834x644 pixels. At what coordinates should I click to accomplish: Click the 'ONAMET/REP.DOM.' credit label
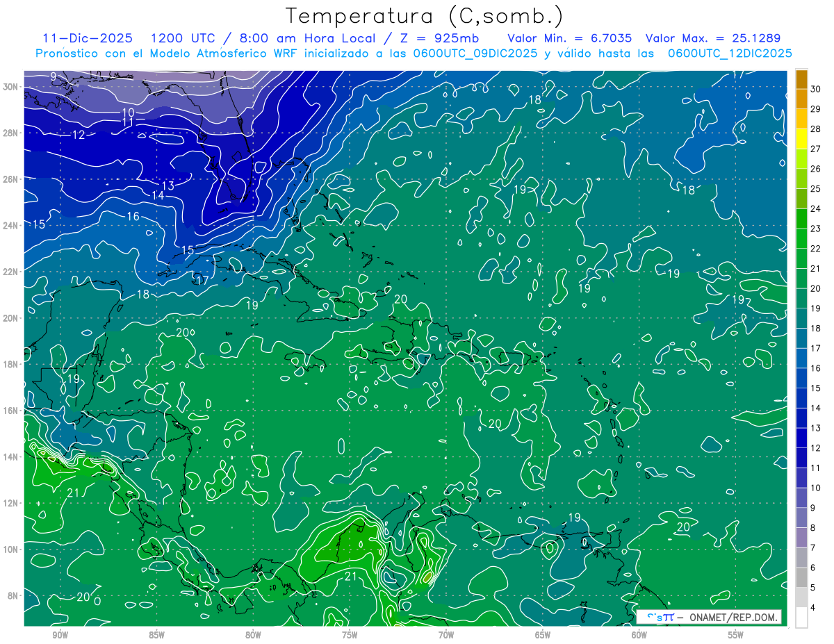[733, 617]
